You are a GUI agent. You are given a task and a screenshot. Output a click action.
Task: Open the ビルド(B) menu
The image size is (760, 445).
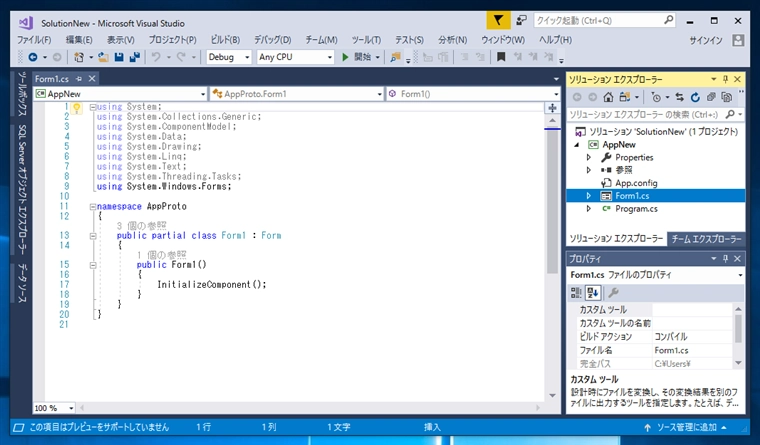pos(224,39)
